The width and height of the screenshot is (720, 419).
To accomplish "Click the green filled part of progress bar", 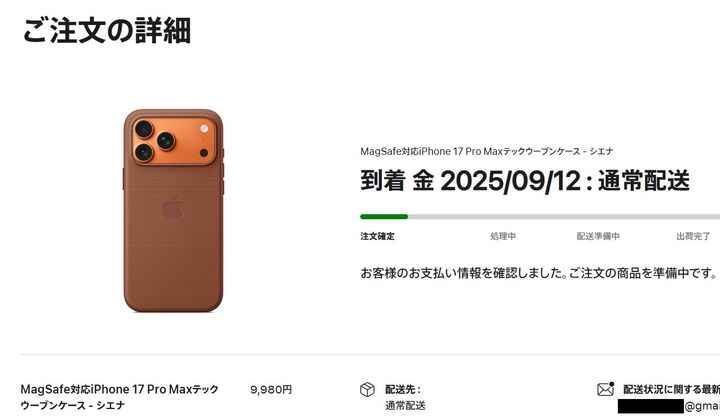I will [384, 216].
